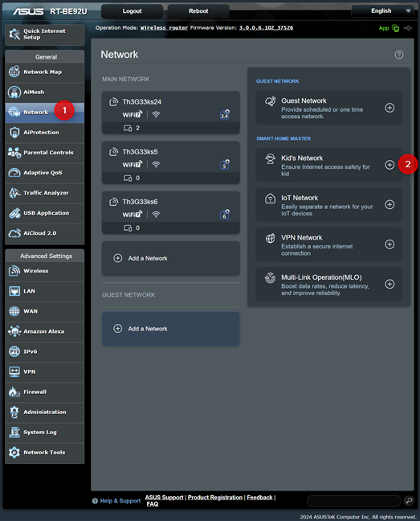Image resolution: width=420 pixels, height=521 pixels.
Task: Add a Network under Guest Network
Action: click(170, 329)
